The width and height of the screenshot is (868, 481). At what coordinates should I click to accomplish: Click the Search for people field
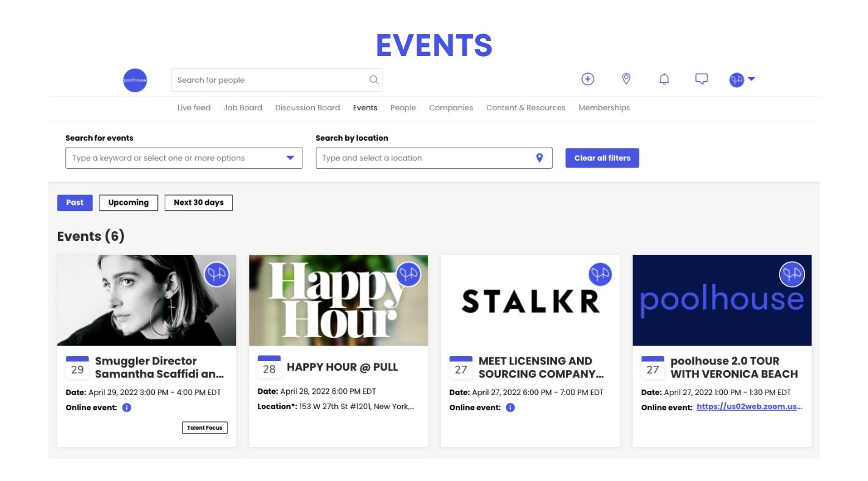tap(276, 80)
